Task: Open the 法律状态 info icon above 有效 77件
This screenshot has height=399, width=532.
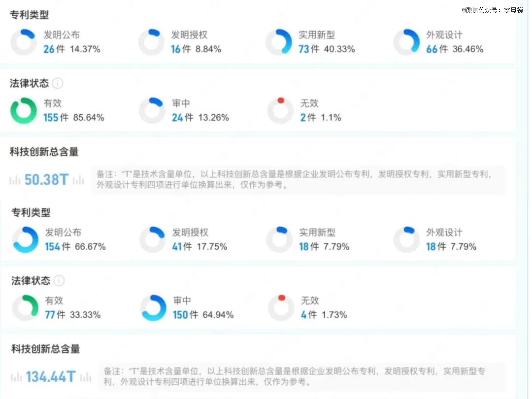Action: (59, 281)
